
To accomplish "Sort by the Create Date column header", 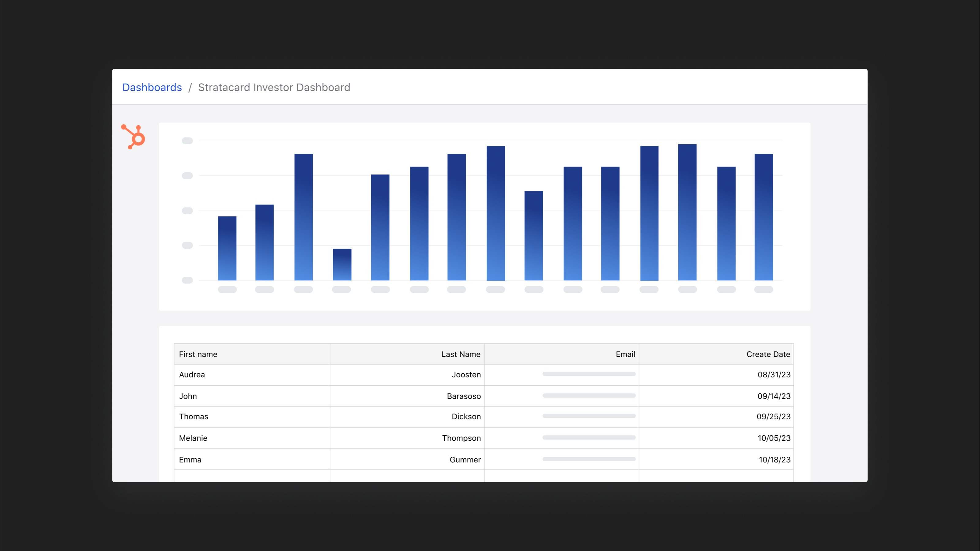I will click(x=768, y=354).
